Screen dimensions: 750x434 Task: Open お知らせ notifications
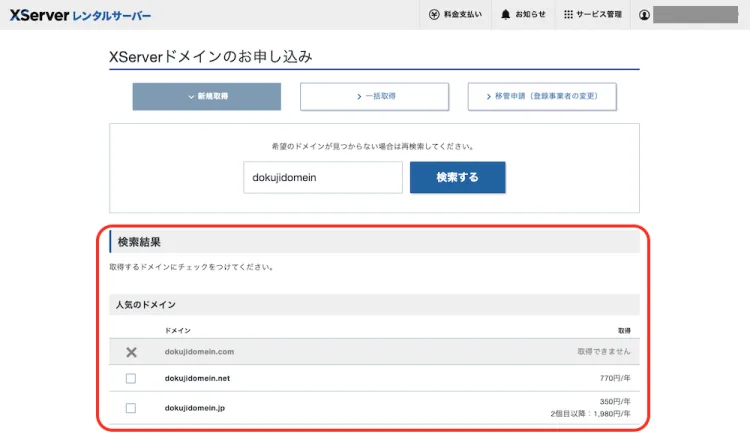pyautogui.click(x=523, y=15)
